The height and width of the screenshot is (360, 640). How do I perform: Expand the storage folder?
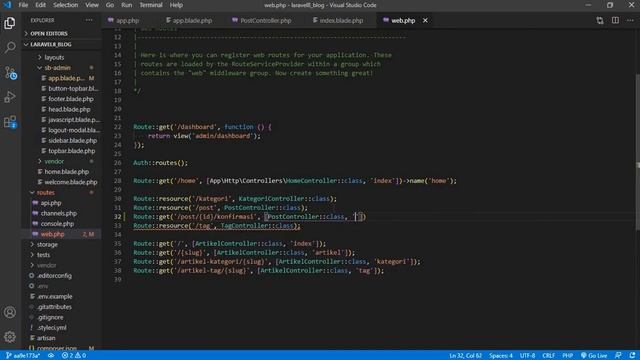click(x=47, y=244)
